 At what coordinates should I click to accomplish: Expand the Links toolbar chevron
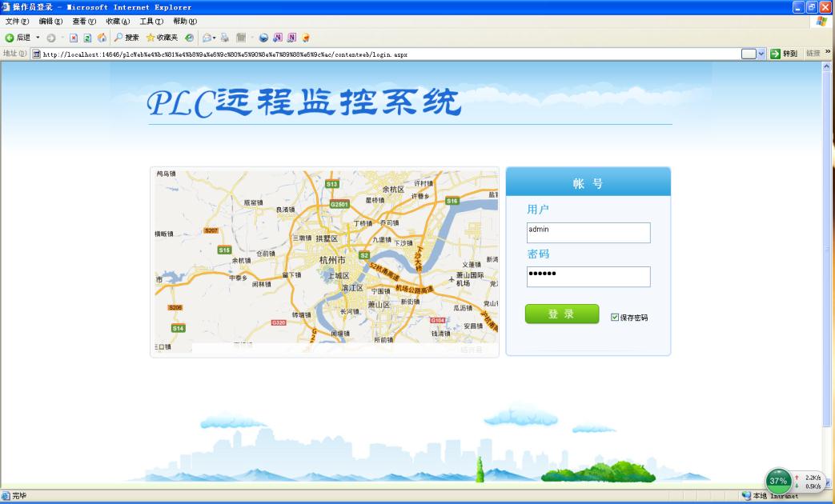(828, 53)
